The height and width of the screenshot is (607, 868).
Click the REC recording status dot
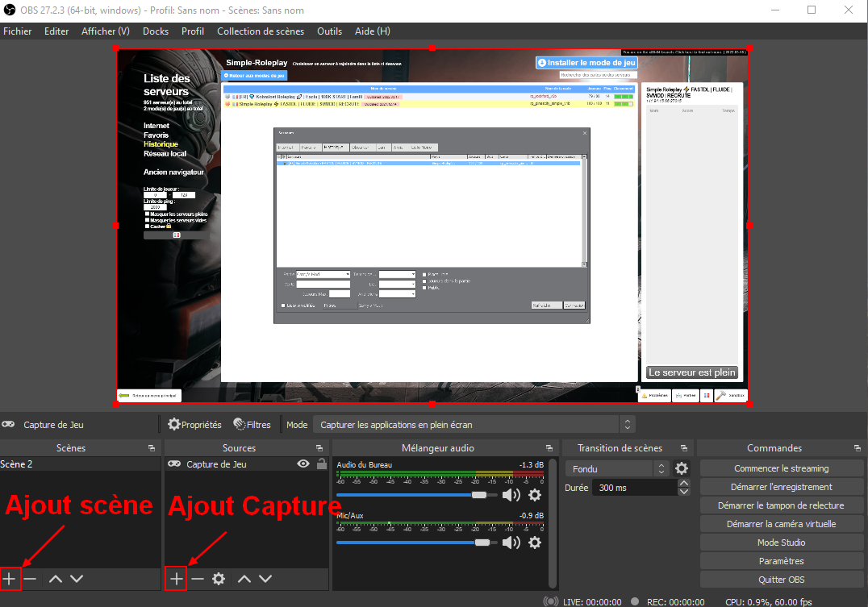pos(635,601)
